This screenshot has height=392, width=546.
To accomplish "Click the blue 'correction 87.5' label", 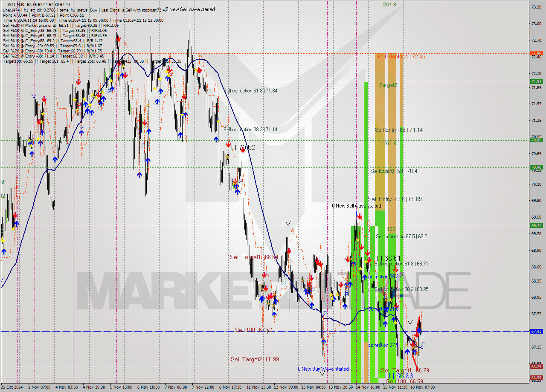I will click(383, 345).
